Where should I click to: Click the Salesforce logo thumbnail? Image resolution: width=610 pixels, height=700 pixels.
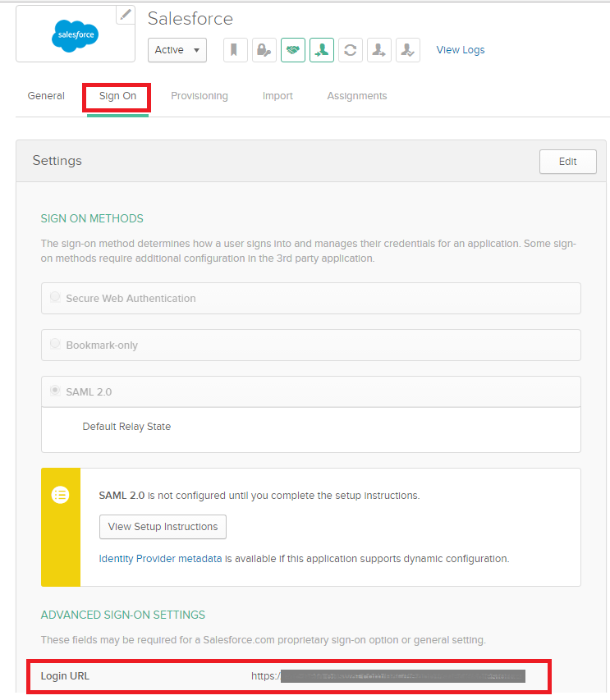tap(75, 35)
